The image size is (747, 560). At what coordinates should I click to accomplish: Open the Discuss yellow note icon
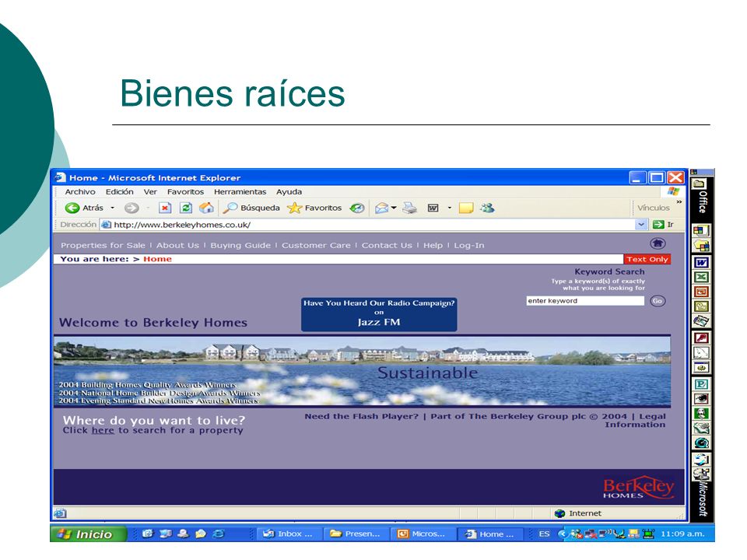[x=465, y=208]
